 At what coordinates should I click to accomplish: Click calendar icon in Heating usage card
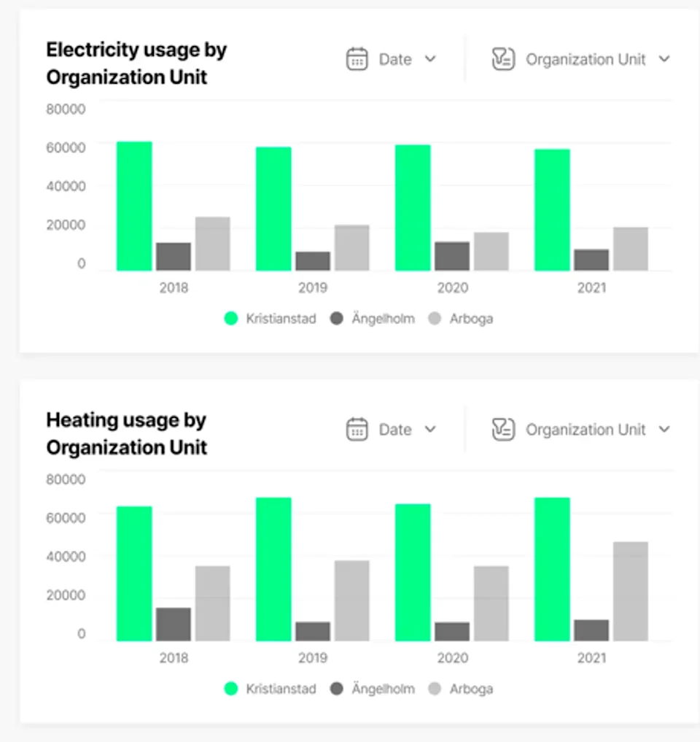click(357, 429)
